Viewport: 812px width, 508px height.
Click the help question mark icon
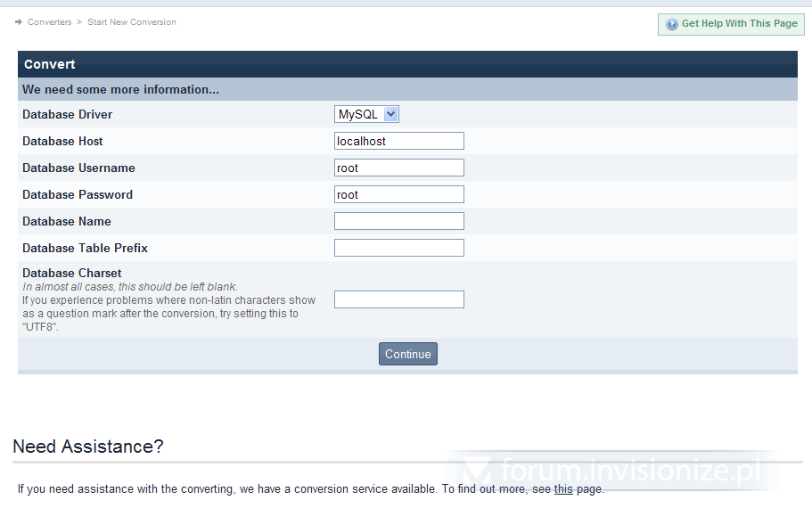(672, 24)
